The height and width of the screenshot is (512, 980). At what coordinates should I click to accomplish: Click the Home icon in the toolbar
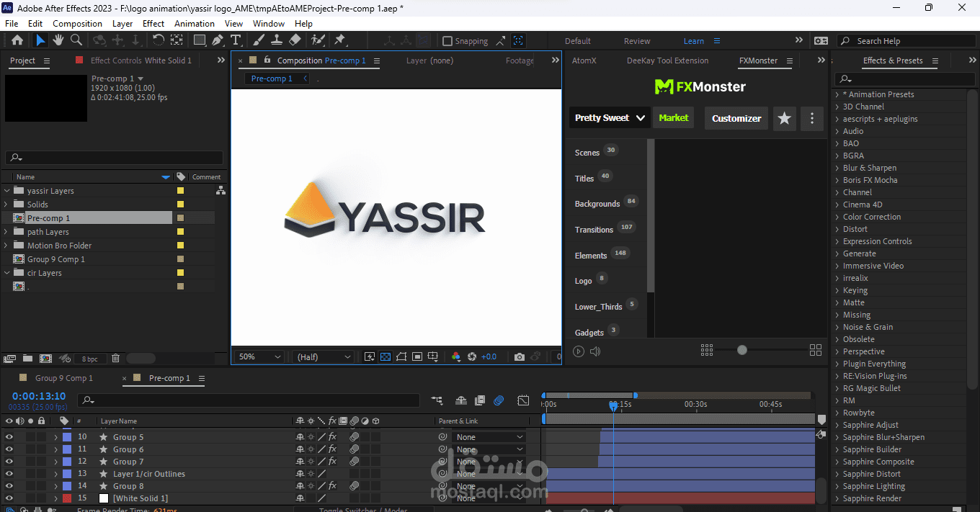coord(17,40)
